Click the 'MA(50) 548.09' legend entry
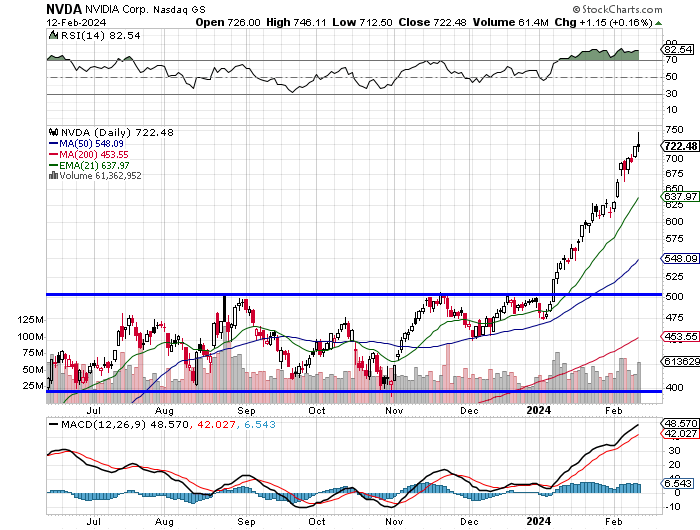700x530 pixels. [x=91, y=144]
